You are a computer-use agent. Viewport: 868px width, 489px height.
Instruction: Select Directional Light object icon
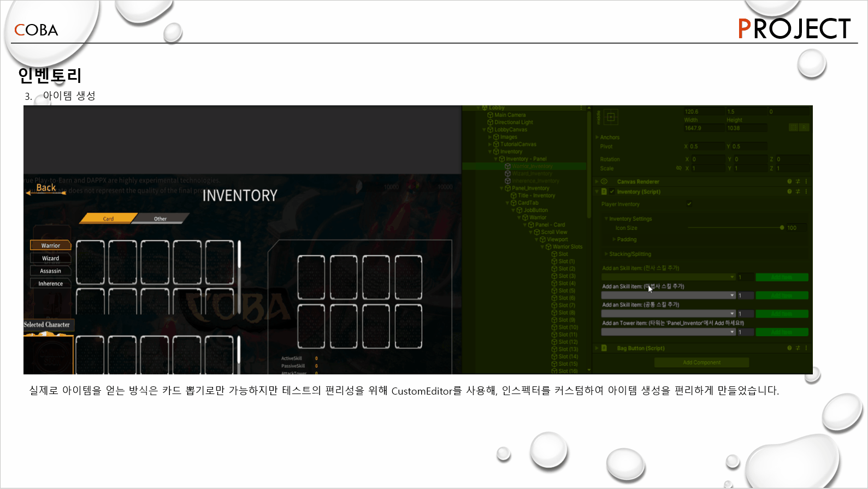click(x=490, y=122)
